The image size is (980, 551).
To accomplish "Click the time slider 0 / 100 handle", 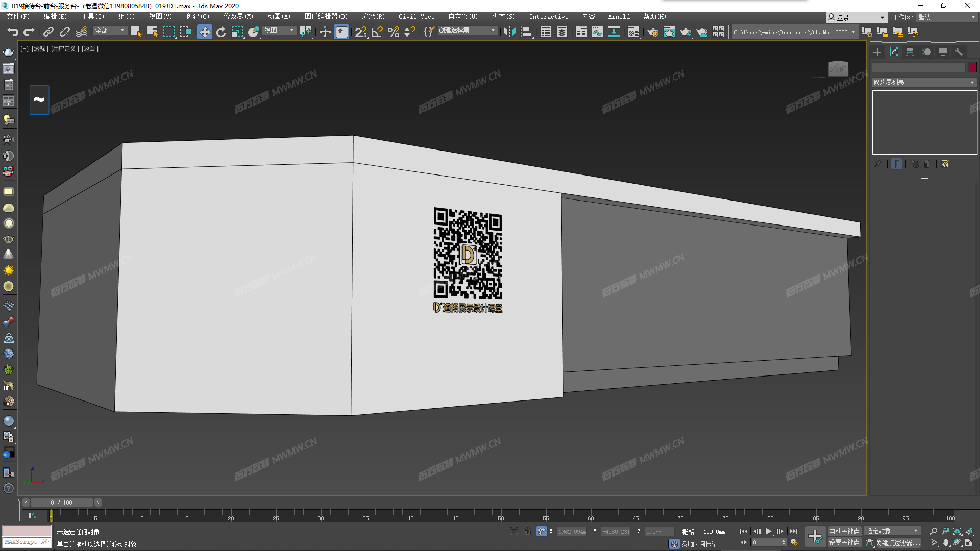I will click(x=62, y=503).
